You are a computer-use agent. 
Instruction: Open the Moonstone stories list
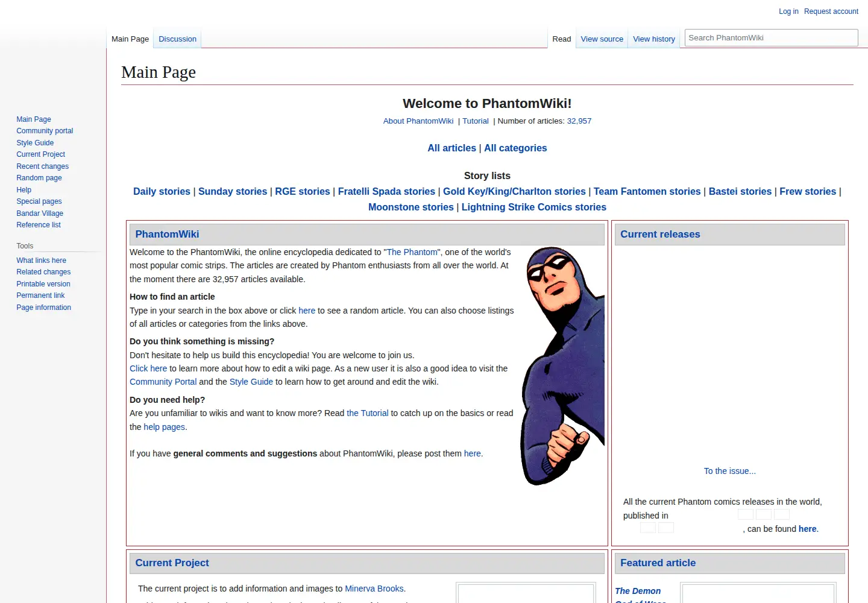pos(411,207)
